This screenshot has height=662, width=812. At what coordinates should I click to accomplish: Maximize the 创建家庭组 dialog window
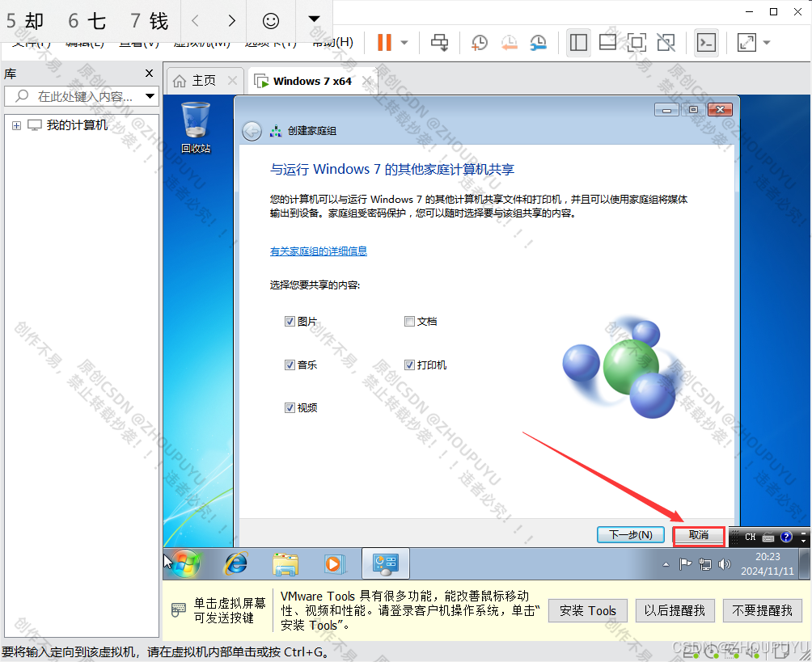(693, 110)
